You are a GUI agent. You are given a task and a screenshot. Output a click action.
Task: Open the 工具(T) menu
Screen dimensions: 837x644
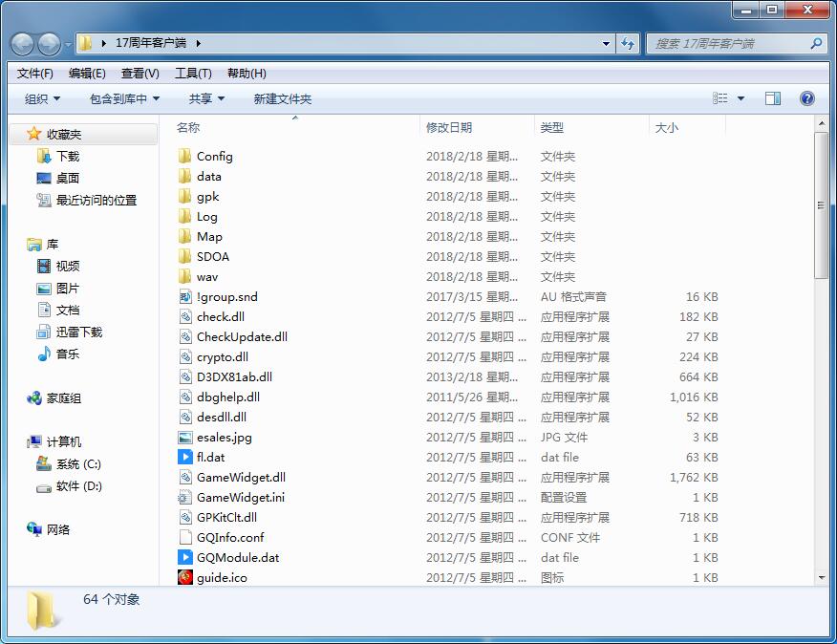coord(192,74)
